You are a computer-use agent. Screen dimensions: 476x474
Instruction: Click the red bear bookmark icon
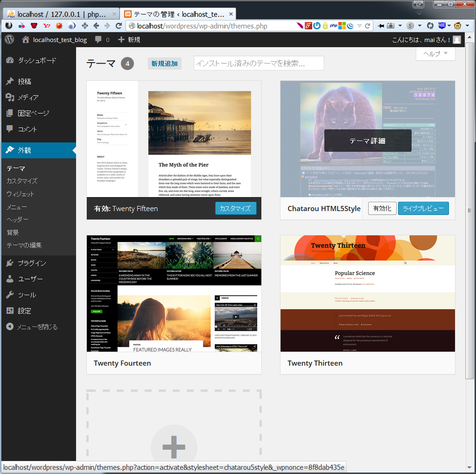(x=34, y=26)
